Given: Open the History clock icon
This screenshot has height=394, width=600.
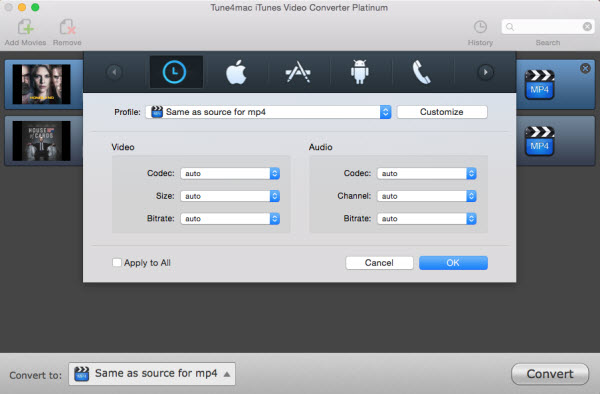Looking at the screenshot, I should coord(480,27).
